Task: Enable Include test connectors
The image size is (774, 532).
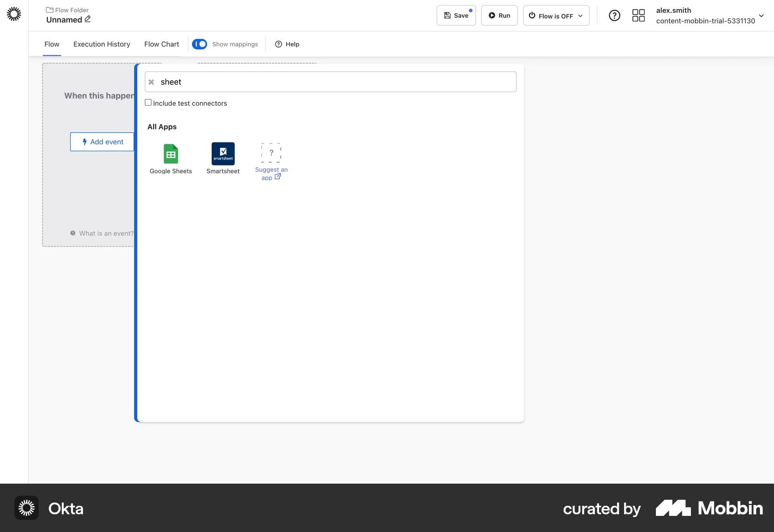Action: tap(148, 102)
